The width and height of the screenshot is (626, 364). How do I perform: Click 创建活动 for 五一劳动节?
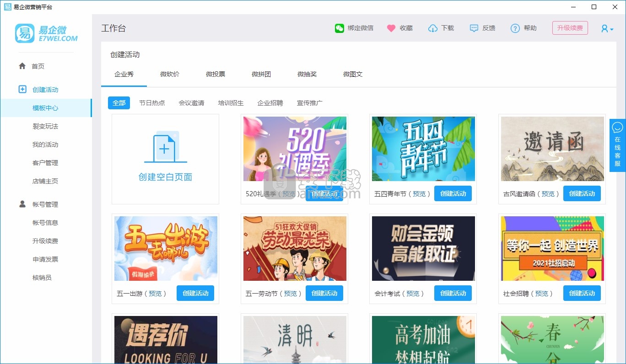pos(324,293)
